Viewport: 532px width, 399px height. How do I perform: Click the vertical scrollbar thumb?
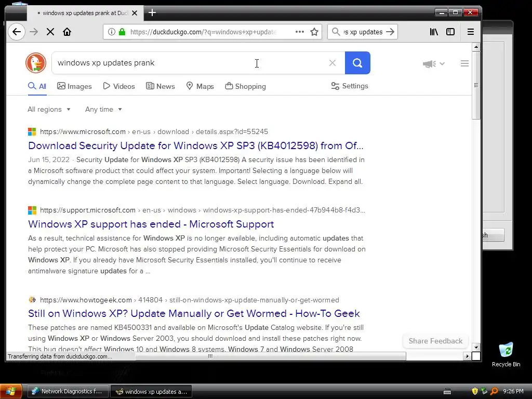[476, 85]
